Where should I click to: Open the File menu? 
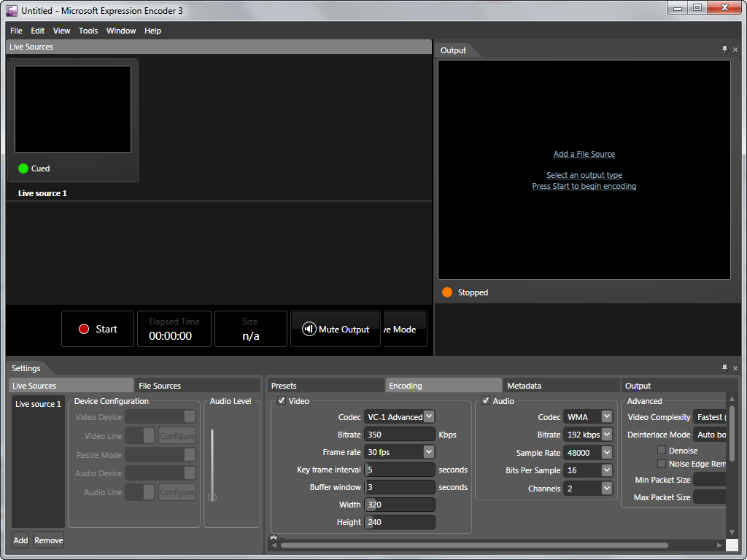click(16, 31)
